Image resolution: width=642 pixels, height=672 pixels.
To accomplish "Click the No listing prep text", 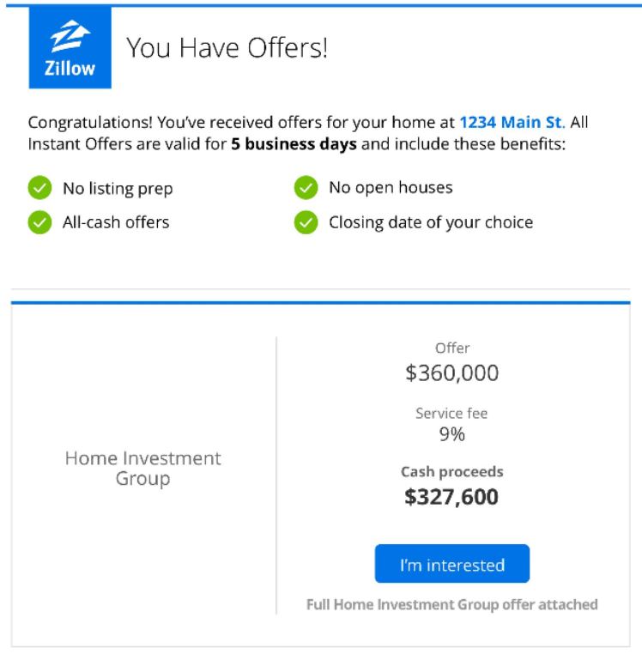I will click(x=118, y=189).
